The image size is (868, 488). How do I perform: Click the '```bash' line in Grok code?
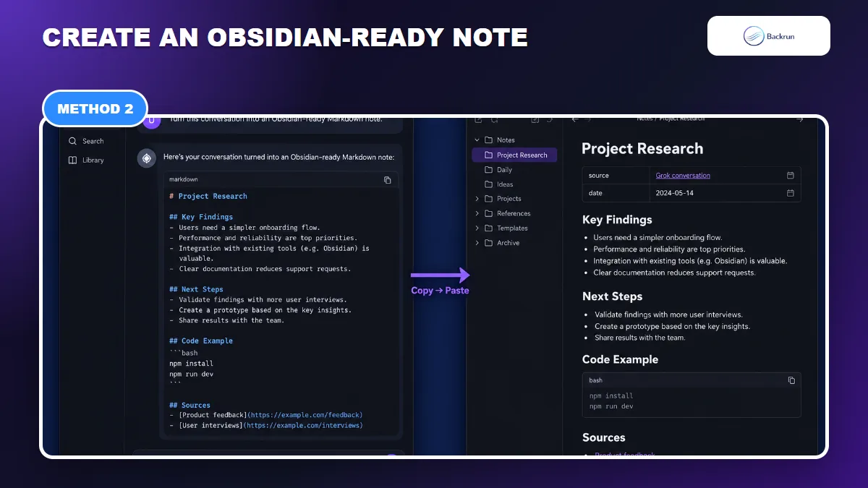tap(184, 353)
